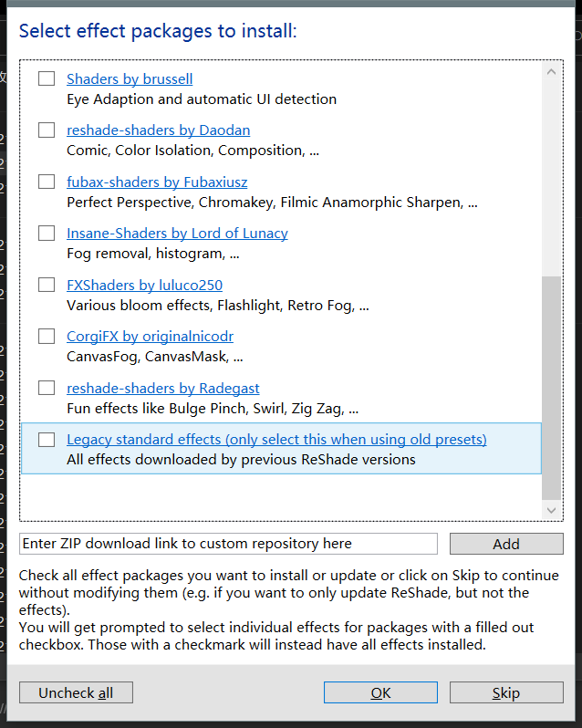Follow FXShaders by luluco250 link
Viewport: 582px width, 728px height.
click(144, 285)
